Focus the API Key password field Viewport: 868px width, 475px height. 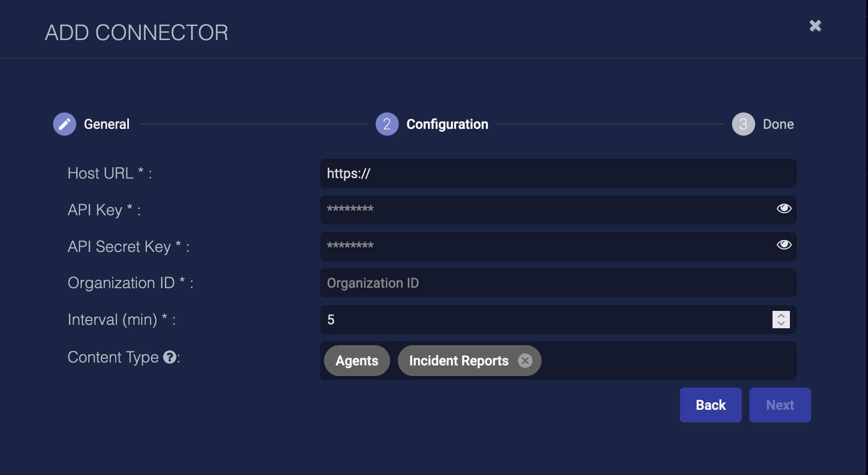point(545,210)
